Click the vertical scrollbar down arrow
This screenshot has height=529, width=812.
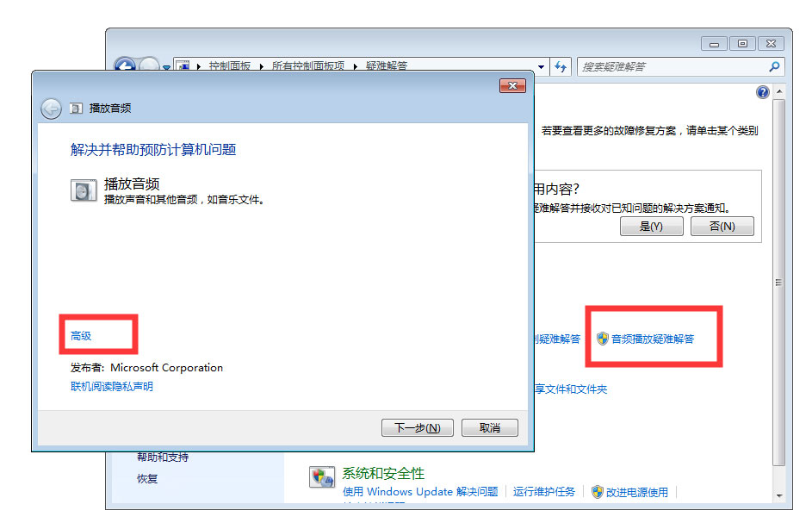779,496
